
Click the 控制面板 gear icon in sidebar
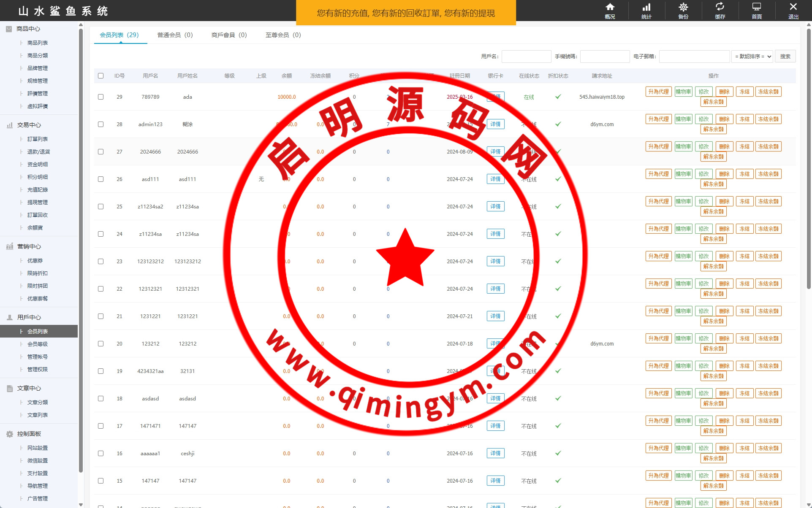[x=10, y=434]
